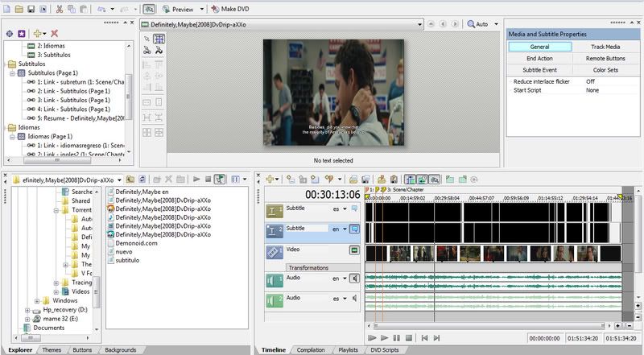Viewport: 644px width, 355px height.
Task: Switch to the Themes tab
Action: (x=52, y=350)
